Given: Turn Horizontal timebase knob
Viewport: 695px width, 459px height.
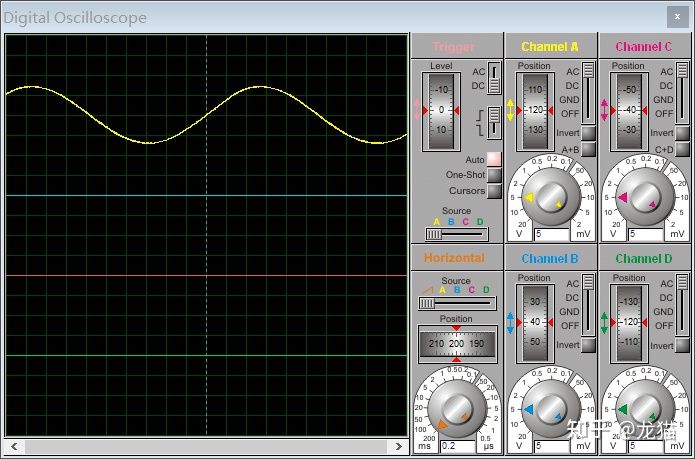Looking at the screenshot, I should click(457, 409).
